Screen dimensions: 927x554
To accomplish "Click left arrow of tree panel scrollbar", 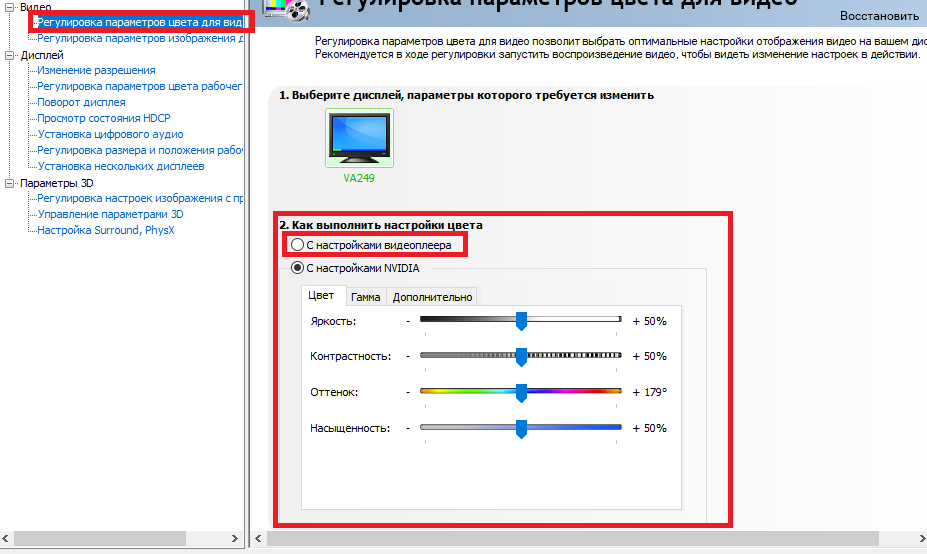I will (5, 539).
